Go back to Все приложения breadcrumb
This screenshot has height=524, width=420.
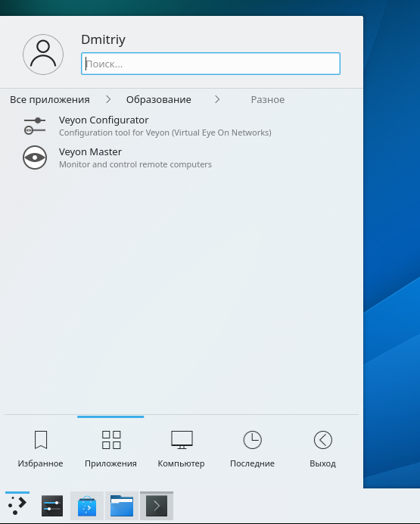coord(50,100)
